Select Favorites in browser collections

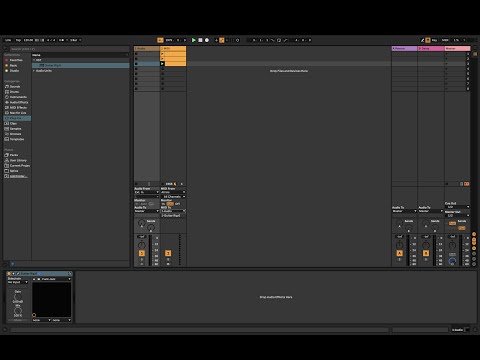pyautogui.click(x=16, y=60)
